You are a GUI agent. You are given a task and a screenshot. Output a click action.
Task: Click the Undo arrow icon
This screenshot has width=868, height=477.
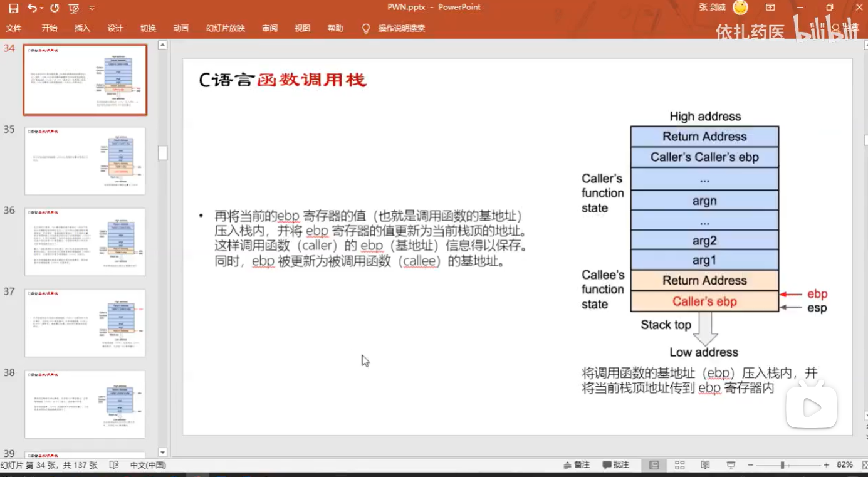pyautogui.click(x=32, y=8)
